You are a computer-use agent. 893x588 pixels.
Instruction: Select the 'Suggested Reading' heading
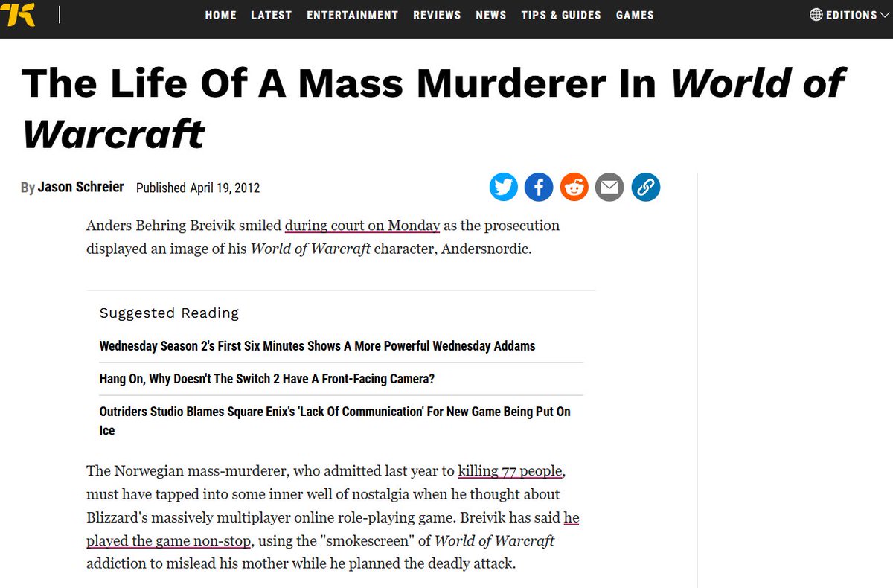point(169,313)
